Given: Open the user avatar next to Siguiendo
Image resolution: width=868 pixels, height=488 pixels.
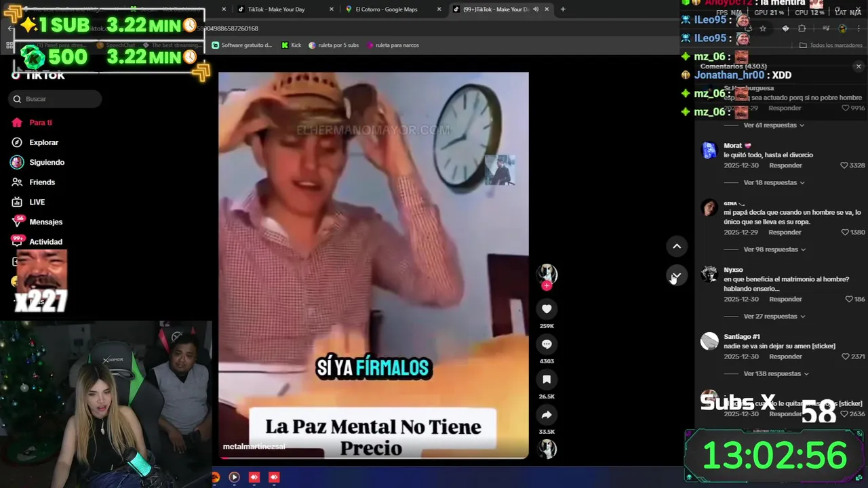Looking at the screenshot, I should (x=17, y=162).
